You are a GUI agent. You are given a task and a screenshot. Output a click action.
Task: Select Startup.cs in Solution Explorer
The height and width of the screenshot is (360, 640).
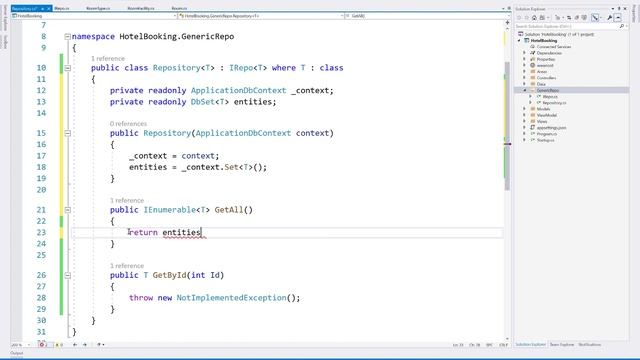pyautogui.click(x=546, y=140)
